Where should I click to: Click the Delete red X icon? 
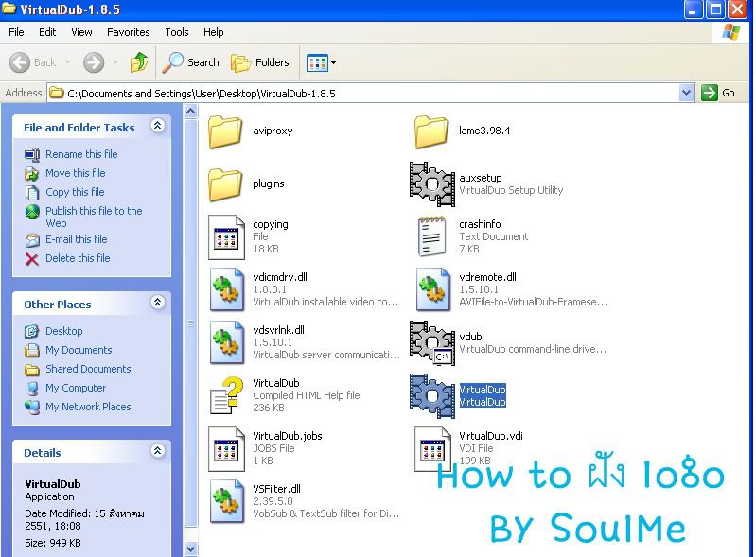[32, 259]
